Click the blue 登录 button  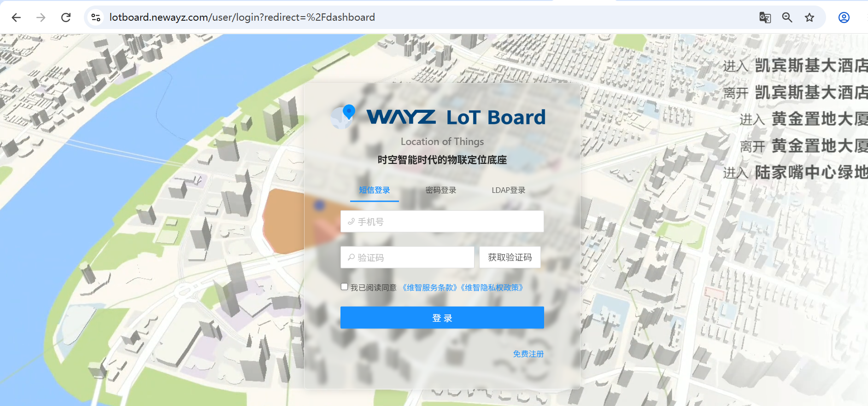pos(442,318)
